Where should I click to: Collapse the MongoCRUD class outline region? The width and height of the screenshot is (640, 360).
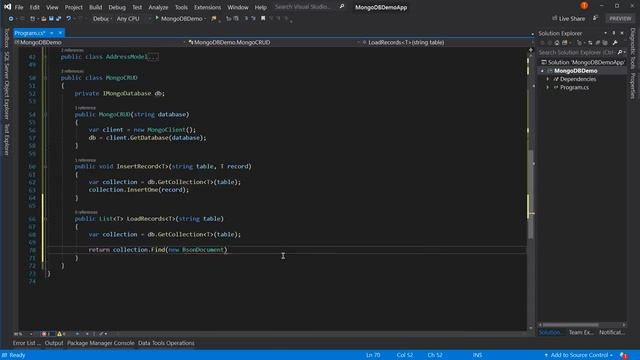[x=45, y=78]
